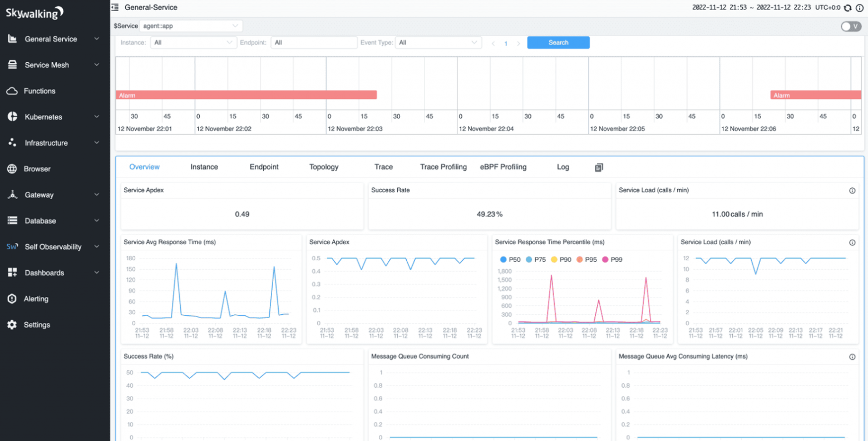
Task: Toggle the V switch in the top right
Action: coord(851,27)
